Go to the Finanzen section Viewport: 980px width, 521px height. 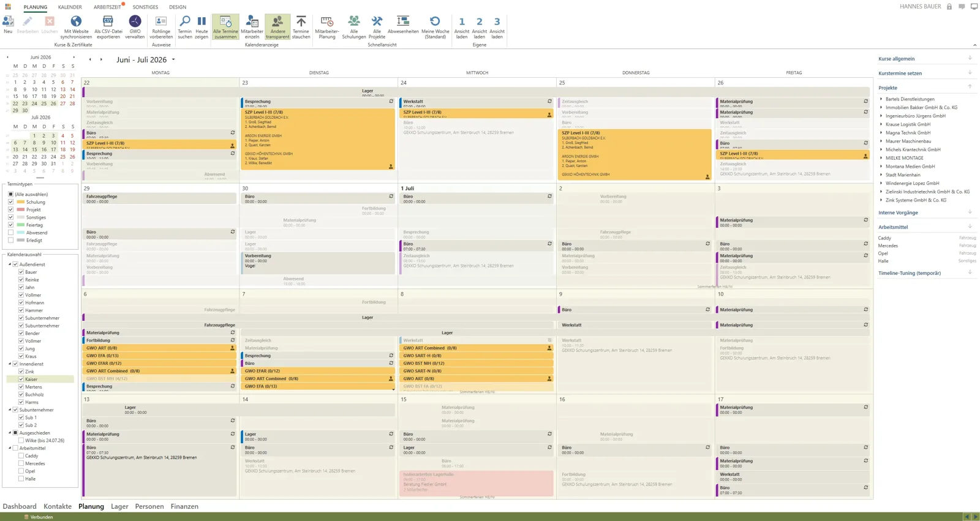click(x=184, y=506)
